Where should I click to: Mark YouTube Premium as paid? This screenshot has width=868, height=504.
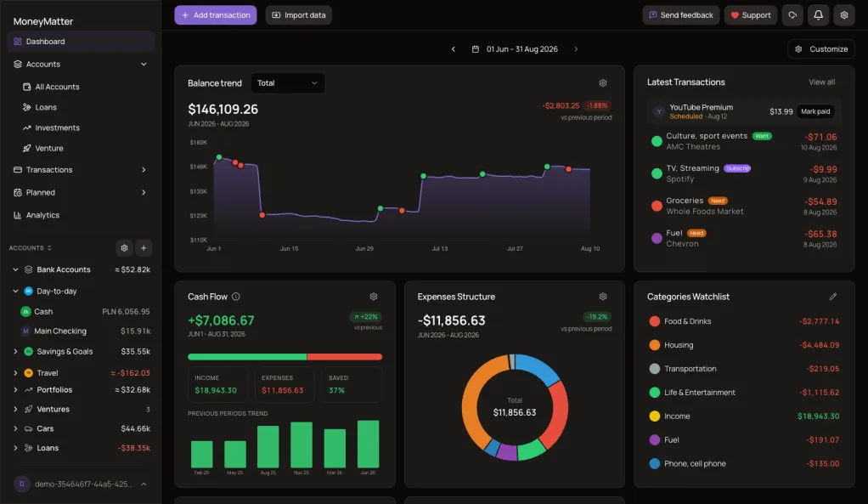tap(815, 111)
